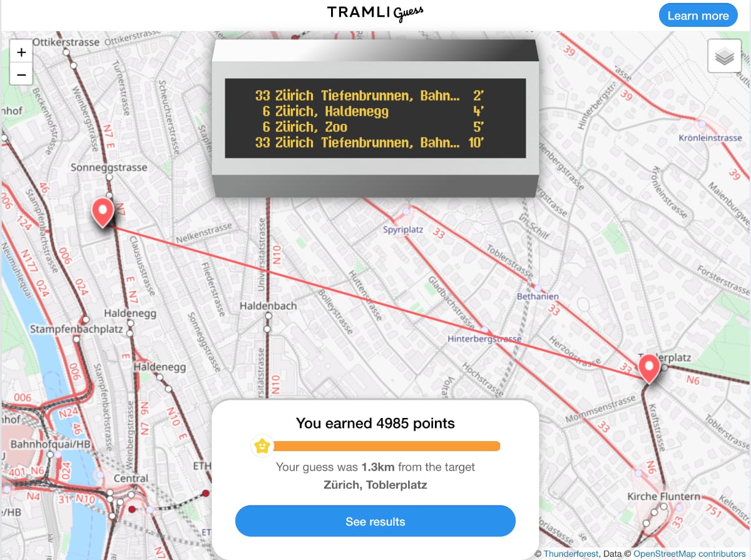Zoom in on the map
Screen dimensions: 751x560
coord(21,53)
